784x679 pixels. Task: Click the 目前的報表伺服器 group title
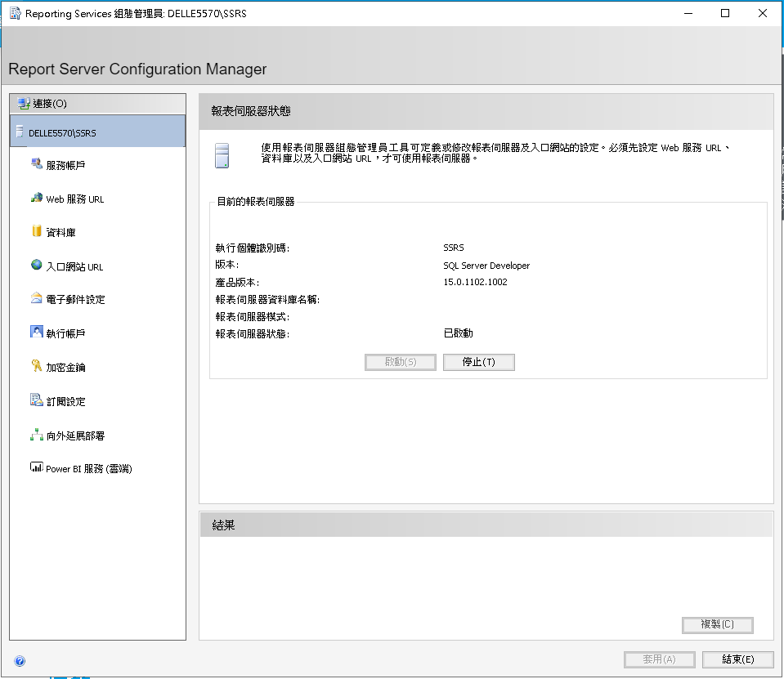pos(256,202)
